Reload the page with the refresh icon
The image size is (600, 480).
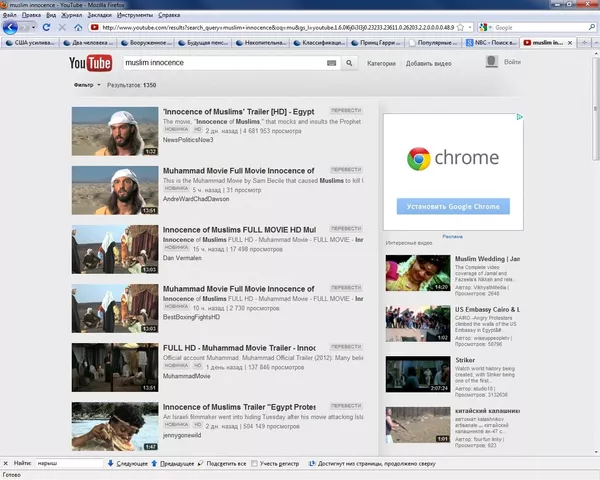[46, 27]
